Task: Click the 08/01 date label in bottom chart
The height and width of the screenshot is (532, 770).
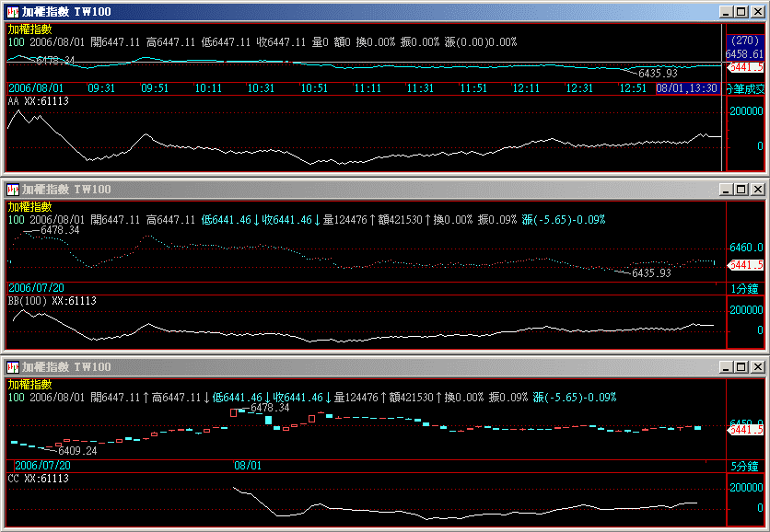Action: click(x=249, y=467)
